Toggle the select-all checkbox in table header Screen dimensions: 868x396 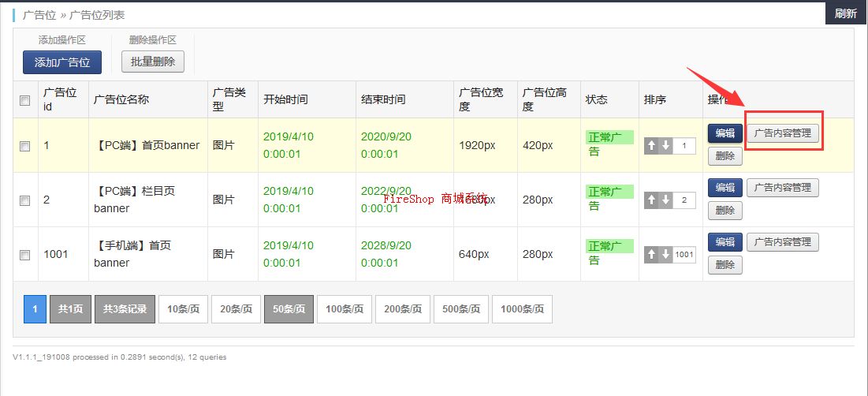point(25,100)
